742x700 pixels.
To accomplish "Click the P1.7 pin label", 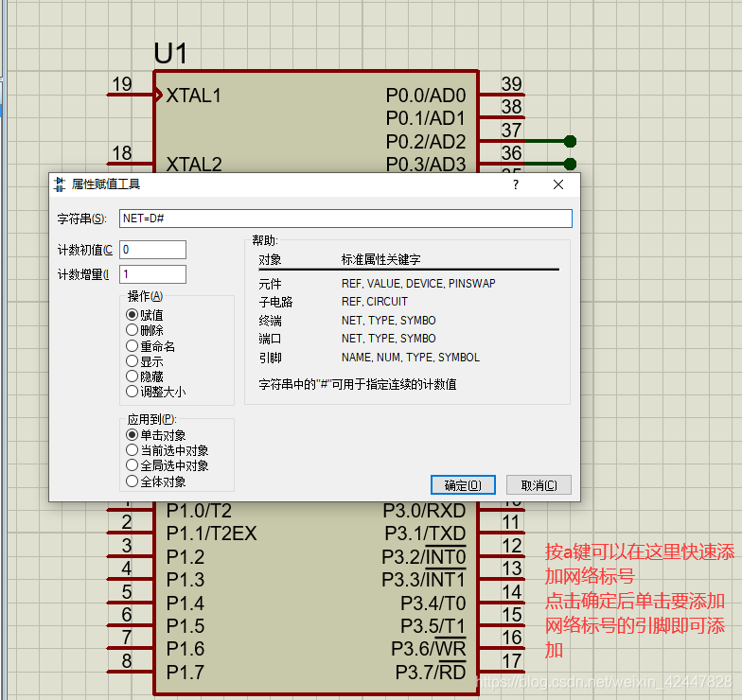I will point(185,672).
